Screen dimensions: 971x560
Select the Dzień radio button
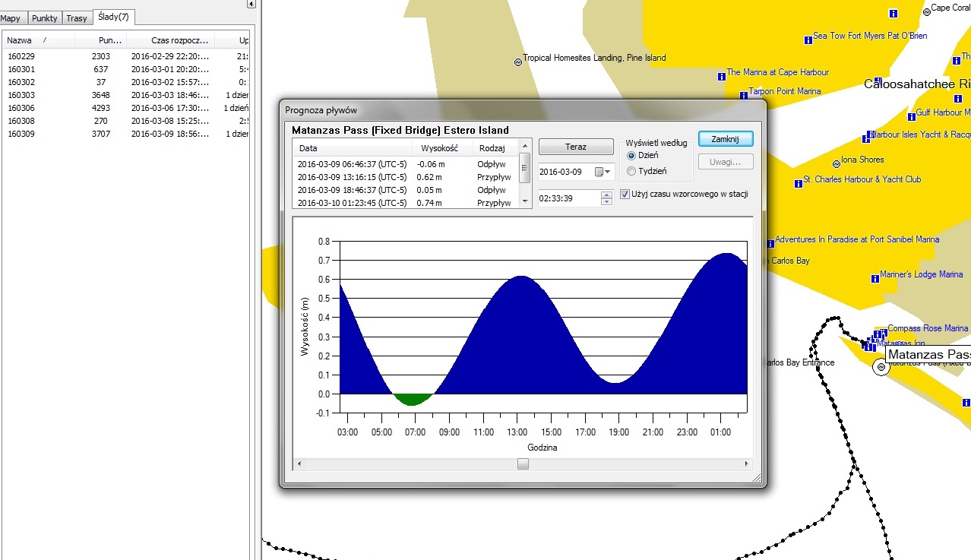pyautogui.click(x=631, y=156)
